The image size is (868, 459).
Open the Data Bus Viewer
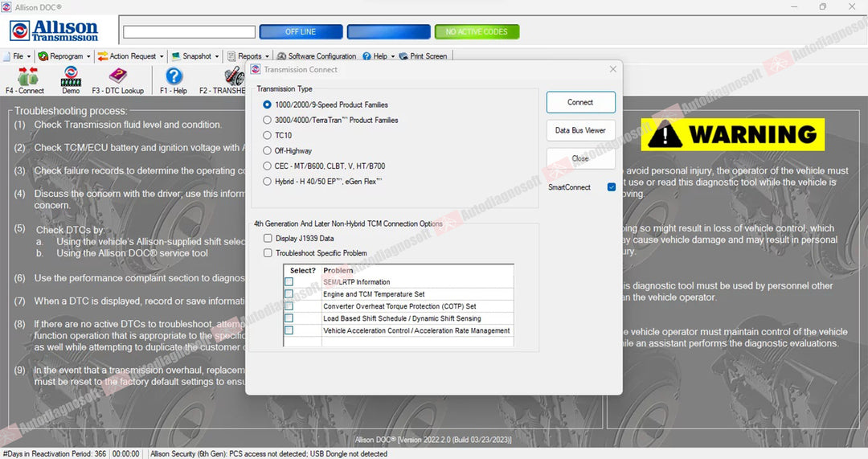(x=580, y=131)
